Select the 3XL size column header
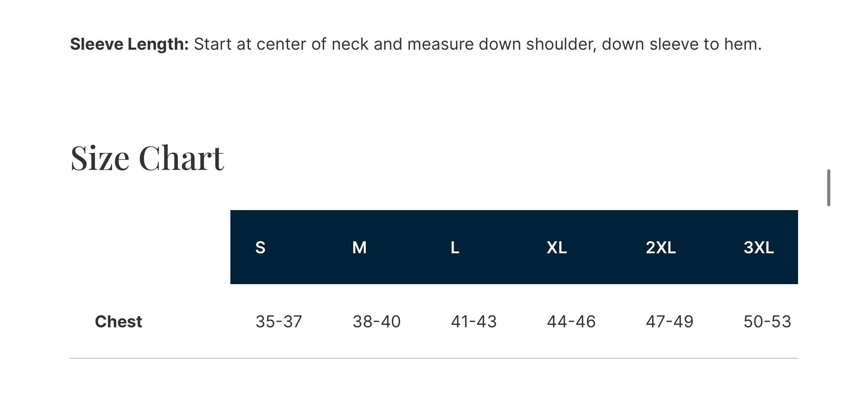The image size is (868, 401). point(758,247)
